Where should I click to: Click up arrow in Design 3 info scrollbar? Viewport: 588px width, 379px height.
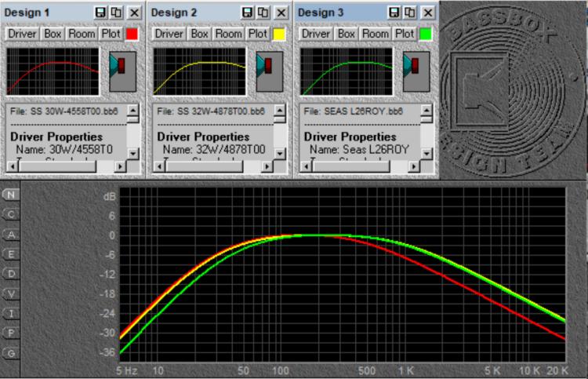426,110
